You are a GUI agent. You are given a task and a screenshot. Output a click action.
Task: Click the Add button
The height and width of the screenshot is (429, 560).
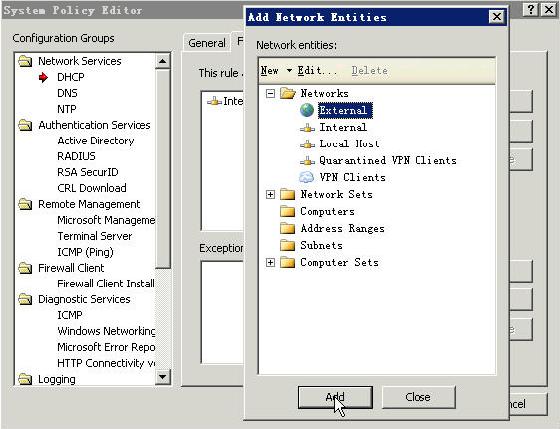click(x=335, y=397)
